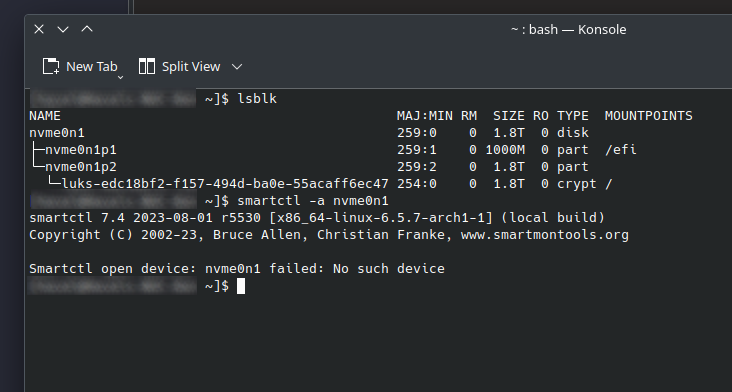
Task: Minimize Konsole with the down chevron
Action: 63,29
